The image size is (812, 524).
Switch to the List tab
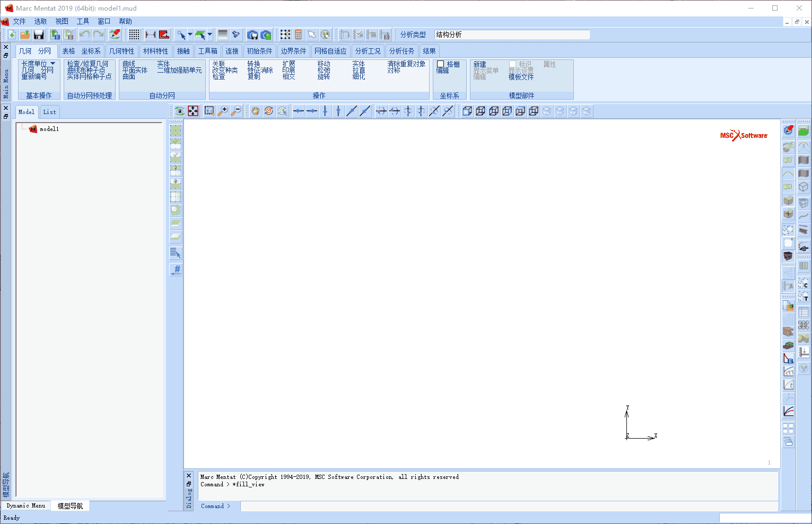pyautogui.click(x=49, y=112)
